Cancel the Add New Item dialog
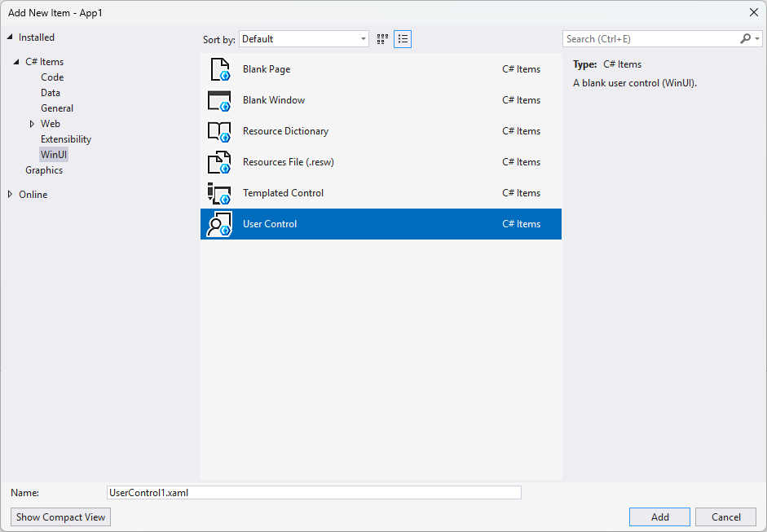 (x=725, y=517)
